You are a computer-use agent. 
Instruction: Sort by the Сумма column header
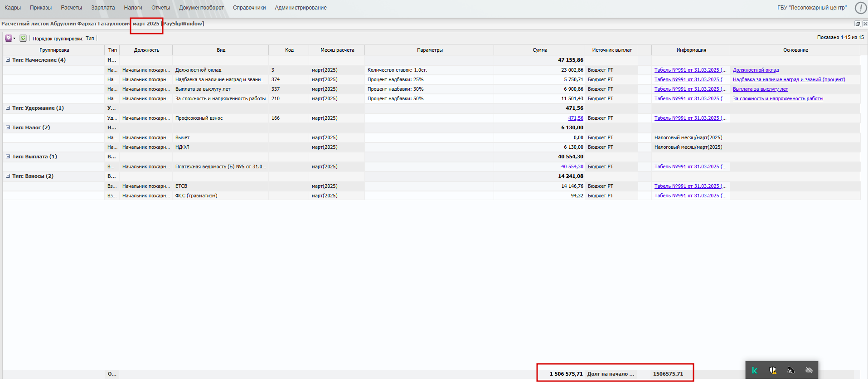540,50
